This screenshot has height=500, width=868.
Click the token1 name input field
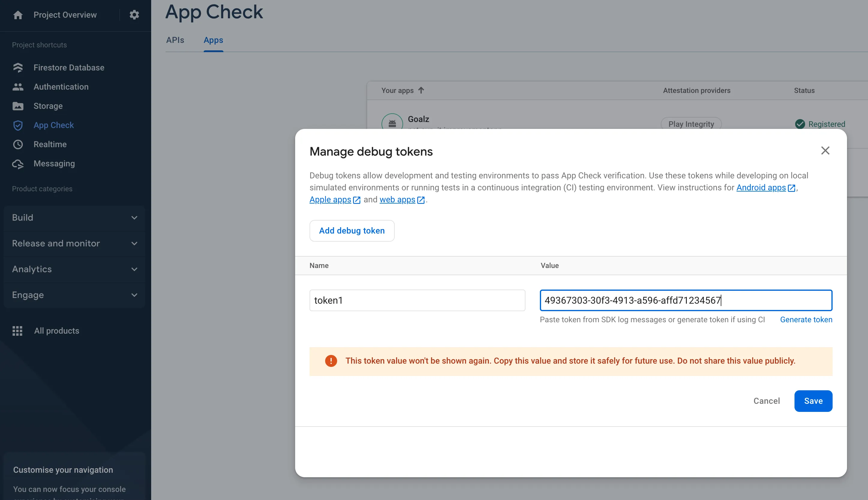pyautogui.click(x=417, y=300)
